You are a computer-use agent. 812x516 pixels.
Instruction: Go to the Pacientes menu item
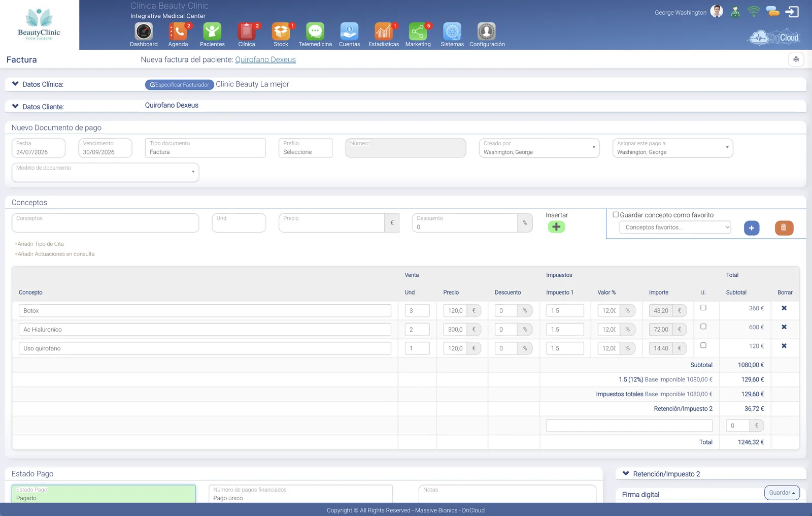(212, 35)
